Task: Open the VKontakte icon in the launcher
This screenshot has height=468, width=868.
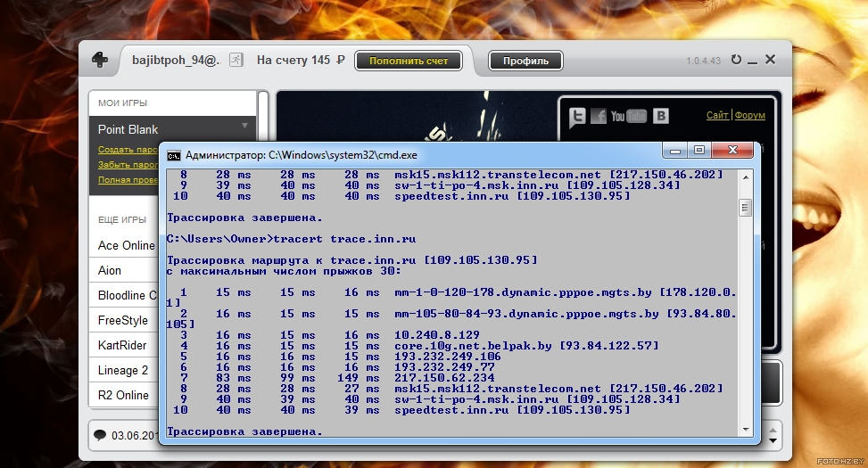Action: pos(660,116)
